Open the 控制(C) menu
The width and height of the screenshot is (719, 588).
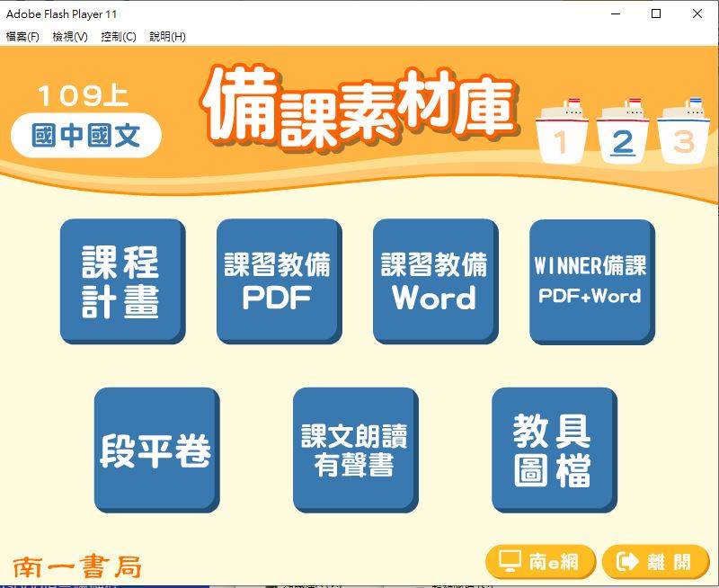[x=119, y=37]
